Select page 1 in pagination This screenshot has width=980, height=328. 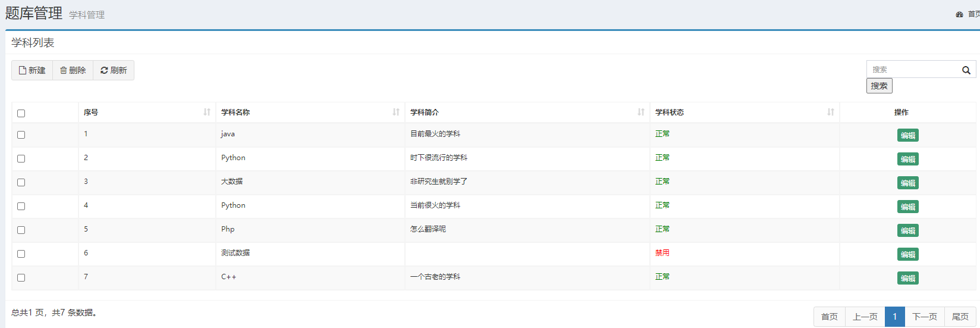(895, 317)
